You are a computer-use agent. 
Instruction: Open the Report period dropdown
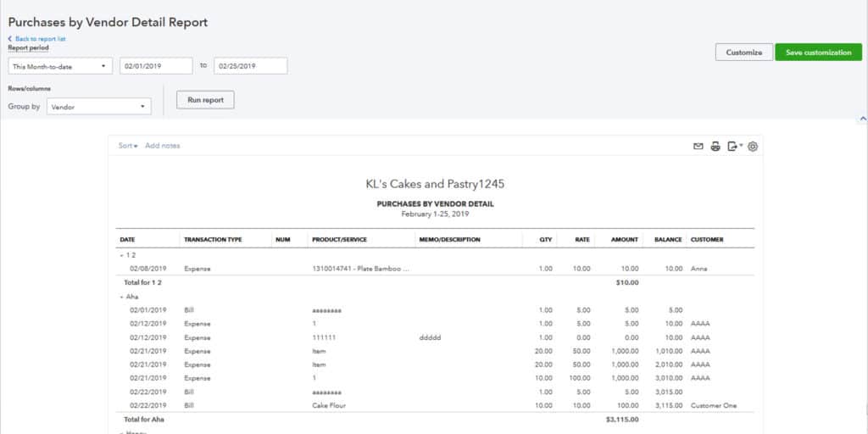pyautogui.click(x=60, y=66)
